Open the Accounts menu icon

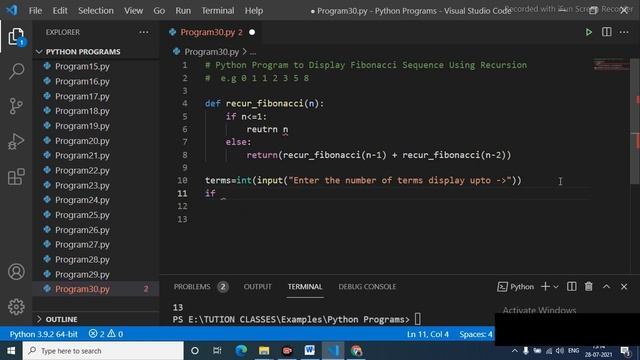(16, 271)
